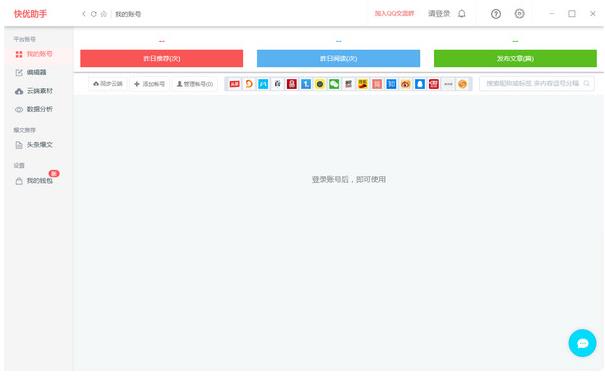This screenshot has width=605, height=388.
Task: Click the eye icon beside 数据分析
Action: coord(19,110)
